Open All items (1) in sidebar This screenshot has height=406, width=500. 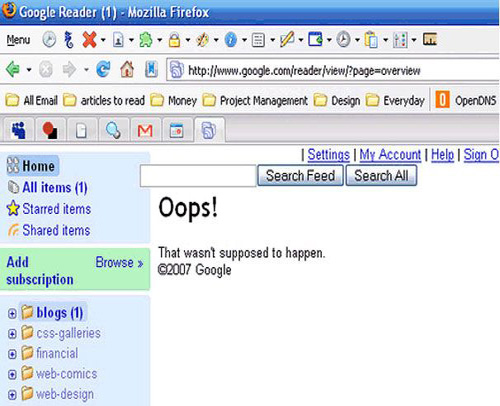(48, 188)
